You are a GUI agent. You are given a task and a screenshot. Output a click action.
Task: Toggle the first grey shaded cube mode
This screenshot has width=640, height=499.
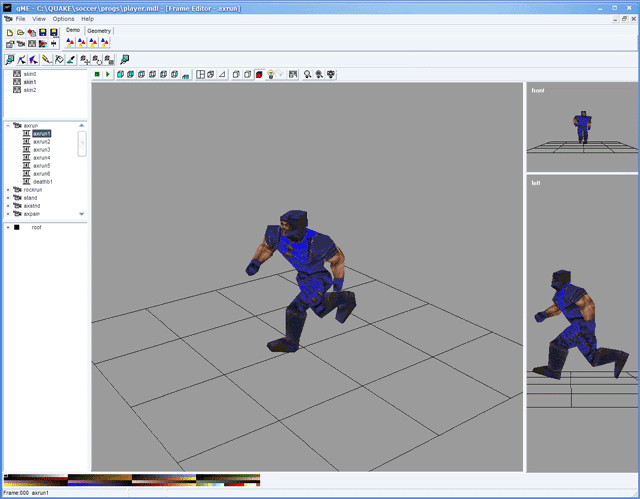pos(236,74)
